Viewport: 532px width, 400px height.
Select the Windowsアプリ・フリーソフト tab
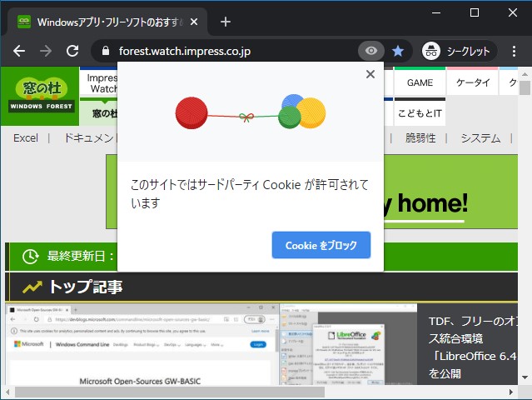coord(107,22)
